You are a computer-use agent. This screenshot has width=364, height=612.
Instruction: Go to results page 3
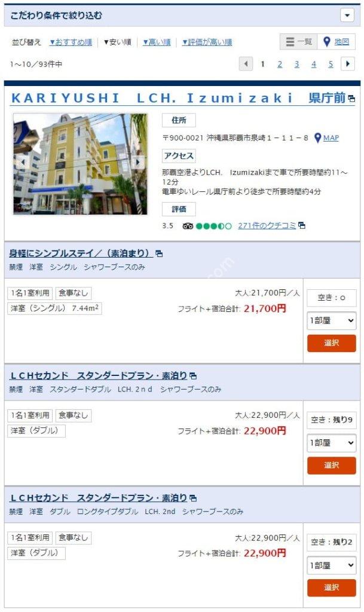(296, 64)
